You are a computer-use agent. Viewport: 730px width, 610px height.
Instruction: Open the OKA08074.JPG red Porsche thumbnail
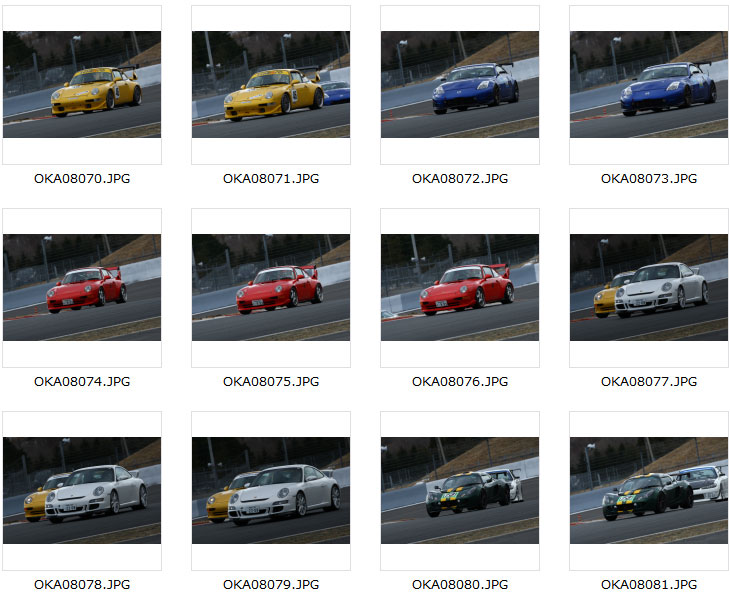[82, 287]
